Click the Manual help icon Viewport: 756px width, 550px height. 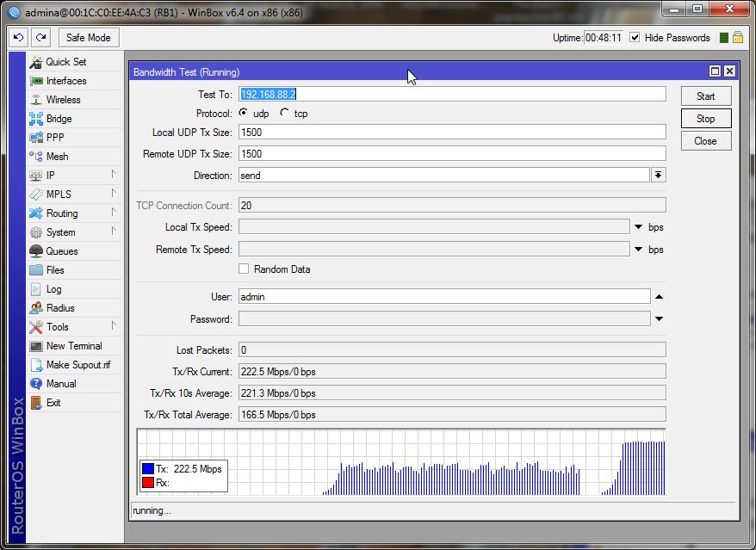pyautogui.click(x=36, y=384)
